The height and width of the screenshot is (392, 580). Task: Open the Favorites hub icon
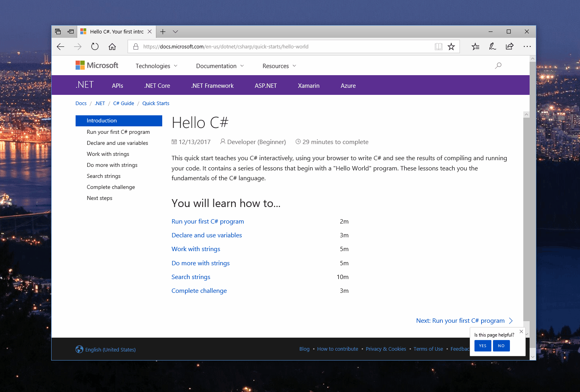(x=475, y=47)
